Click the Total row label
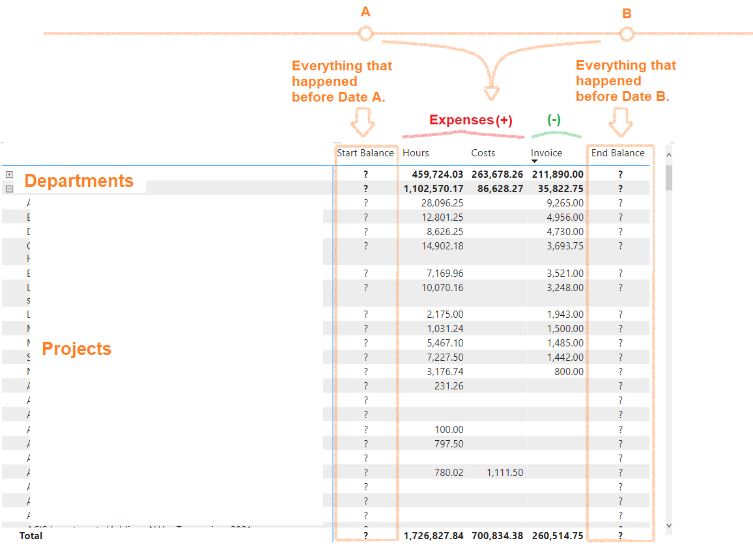753x560 pixels. pyautogui.click(x=31, y=536)
